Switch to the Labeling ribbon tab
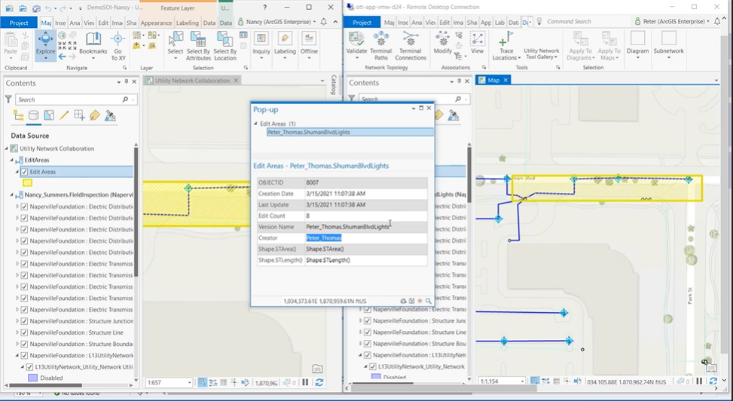This screenshot has height=401, width=733. 187,22
